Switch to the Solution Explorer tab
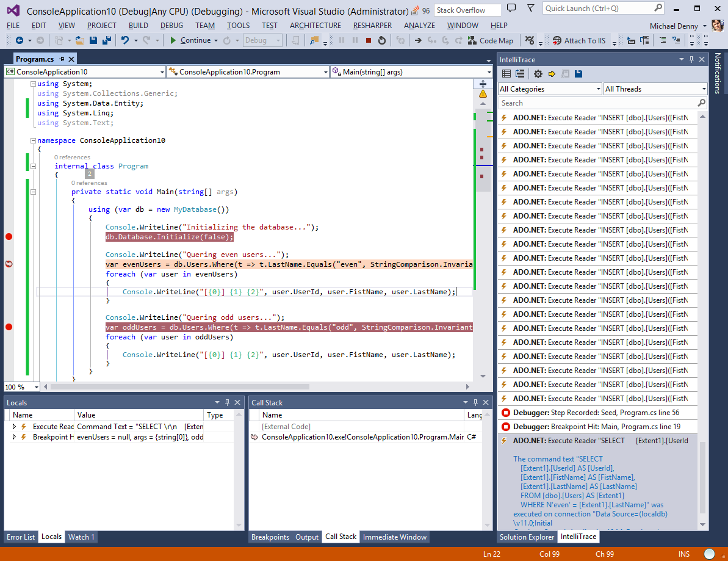This screenshot has height=561, width=728. (527, 537)
